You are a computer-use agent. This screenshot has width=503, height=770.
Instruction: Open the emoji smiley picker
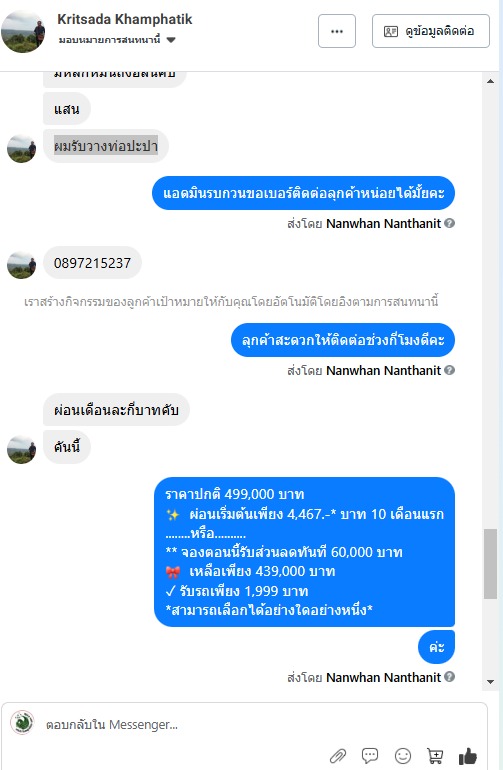[x=403, y=756]
